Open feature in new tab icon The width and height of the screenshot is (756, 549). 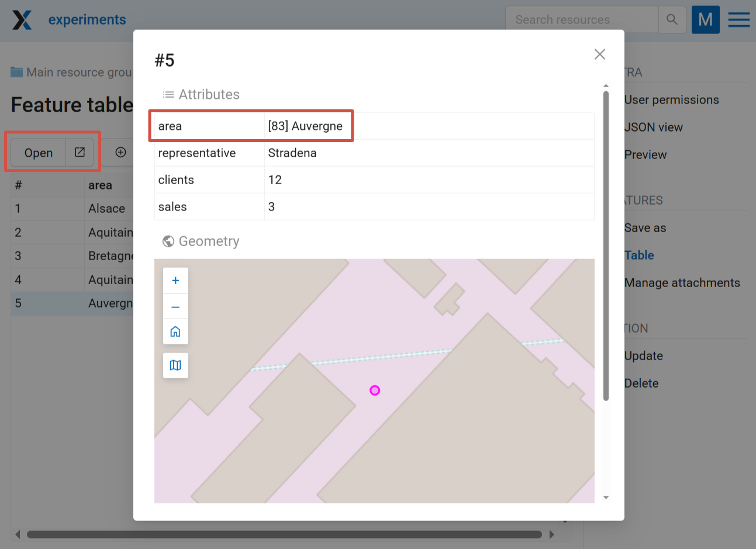(80, 153)
